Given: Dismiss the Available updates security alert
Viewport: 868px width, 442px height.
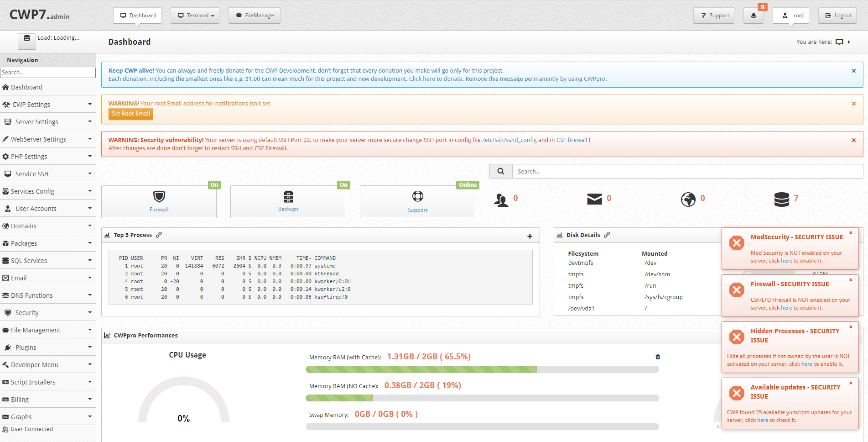Looking at the screenshot, I should point(851,383).
